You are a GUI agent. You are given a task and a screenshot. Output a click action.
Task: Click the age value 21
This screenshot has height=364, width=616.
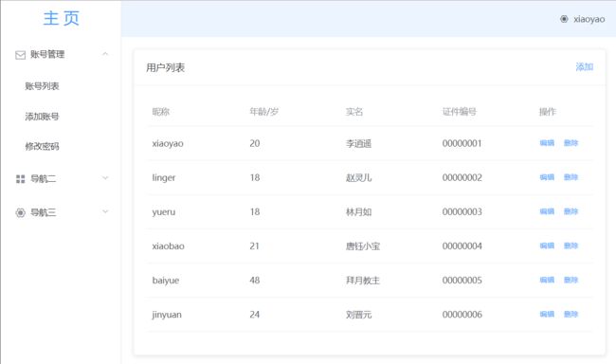click(x=255, y=246)
